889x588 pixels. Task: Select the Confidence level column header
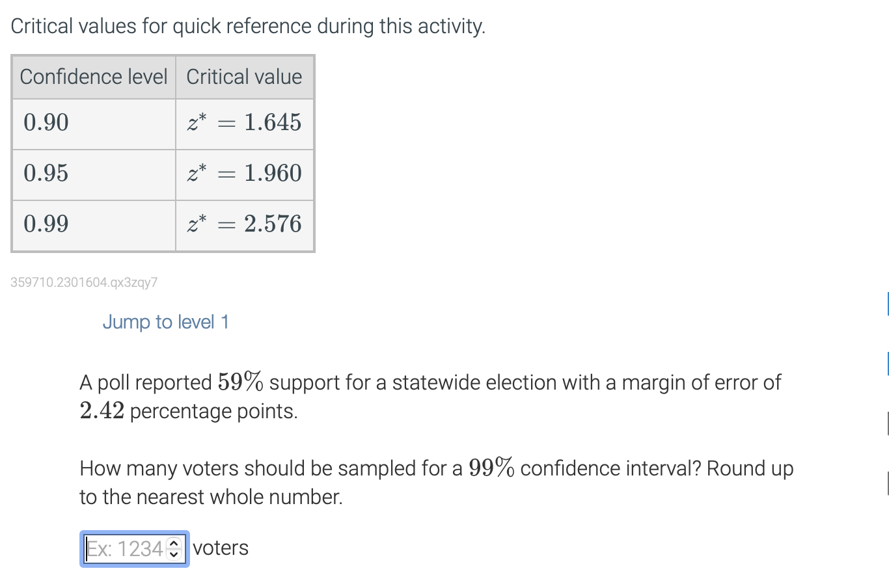coord(93,77)
